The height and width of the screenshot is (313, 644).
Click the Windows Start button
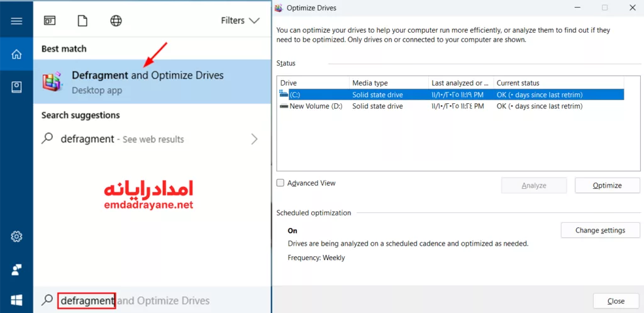click(16, 300)
